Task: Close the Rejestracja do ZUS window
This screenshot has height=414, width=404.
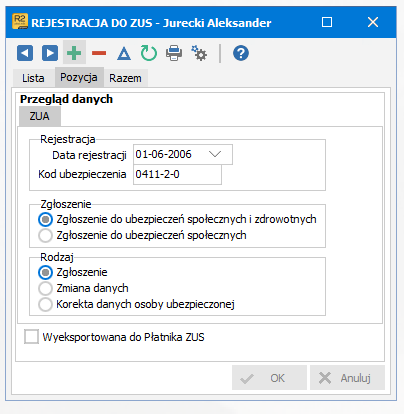Action: coord(373,22)
